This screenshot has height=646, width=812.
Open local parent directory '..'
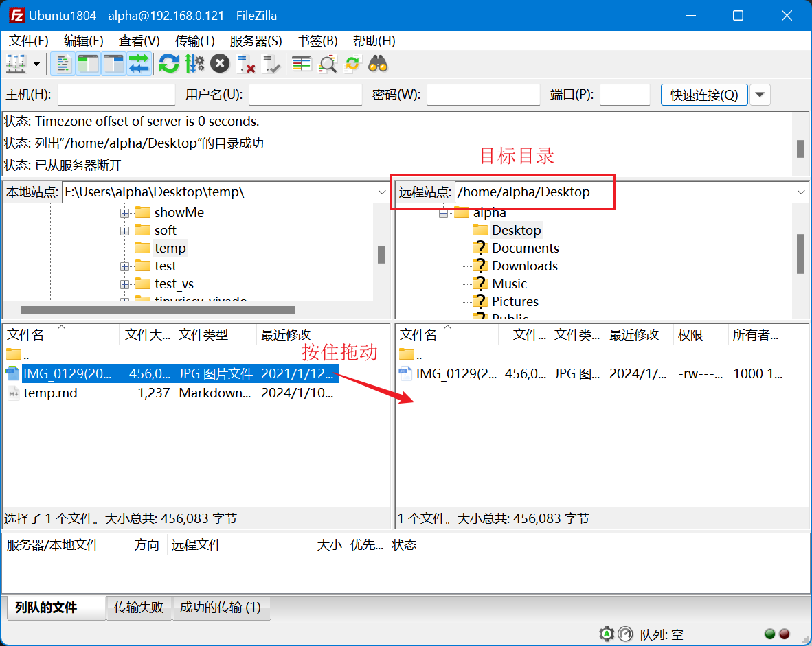pos(18,354)
